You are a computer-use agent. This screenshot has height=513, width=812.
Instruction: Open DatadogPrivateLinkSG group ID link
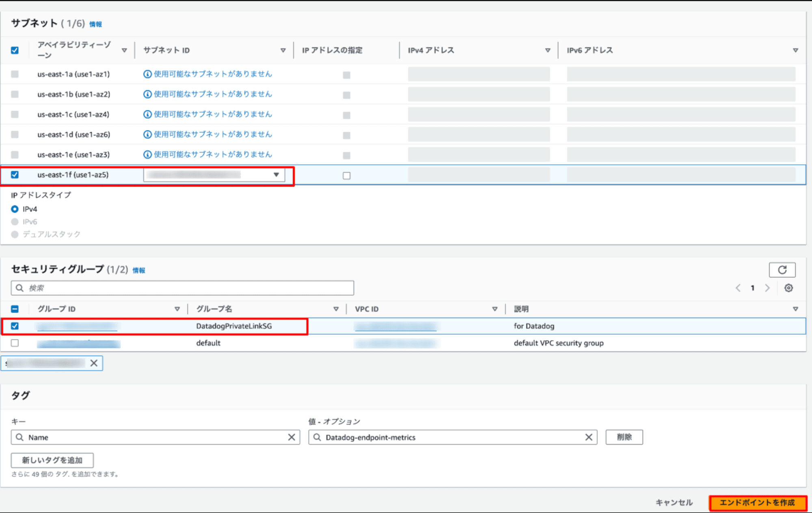(x=77, y=326)
